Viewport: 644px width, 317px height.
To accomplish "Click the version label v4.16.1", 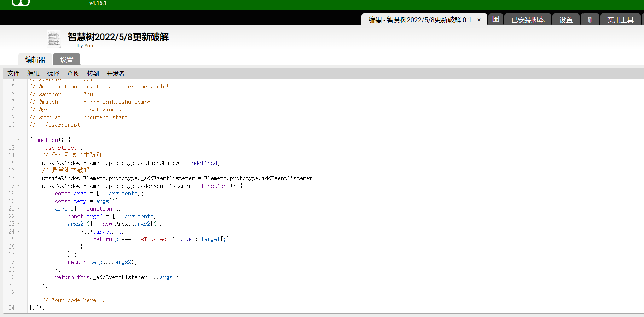I will 98,3.
